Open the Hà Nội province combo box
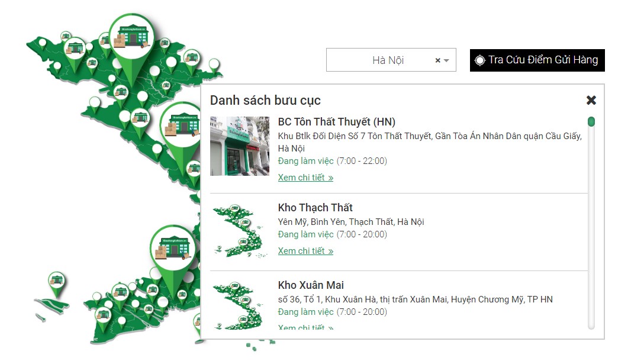The height and width of the screenshot is (364, 631). [x=391, y=60]
